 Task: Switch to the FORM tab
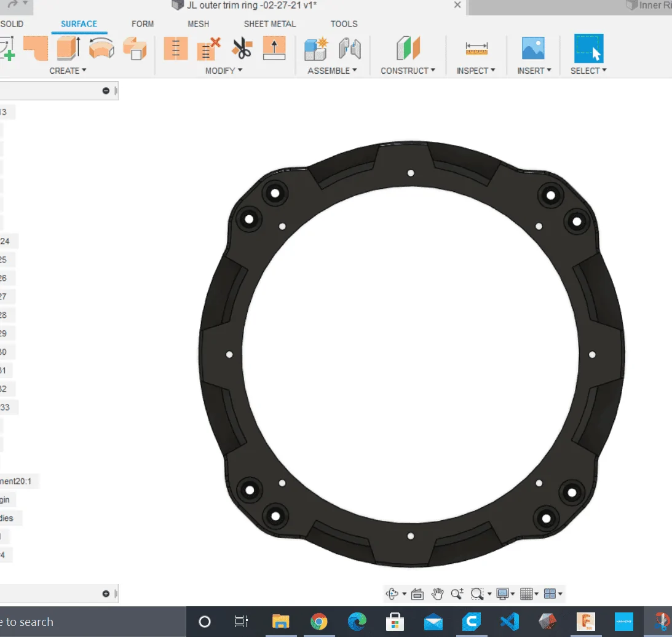pyautogui.click(x=143, y=24)
